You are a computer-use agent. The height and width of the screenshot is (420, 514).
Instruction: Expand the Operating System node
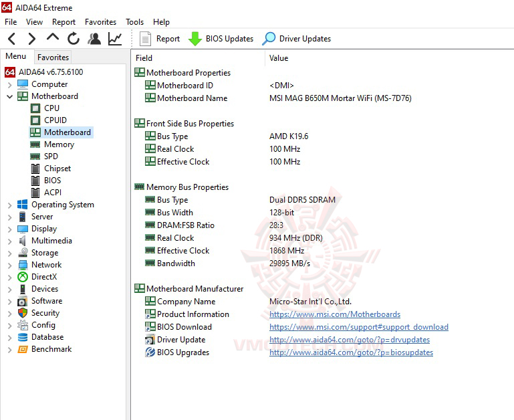[x=10, y=205]
